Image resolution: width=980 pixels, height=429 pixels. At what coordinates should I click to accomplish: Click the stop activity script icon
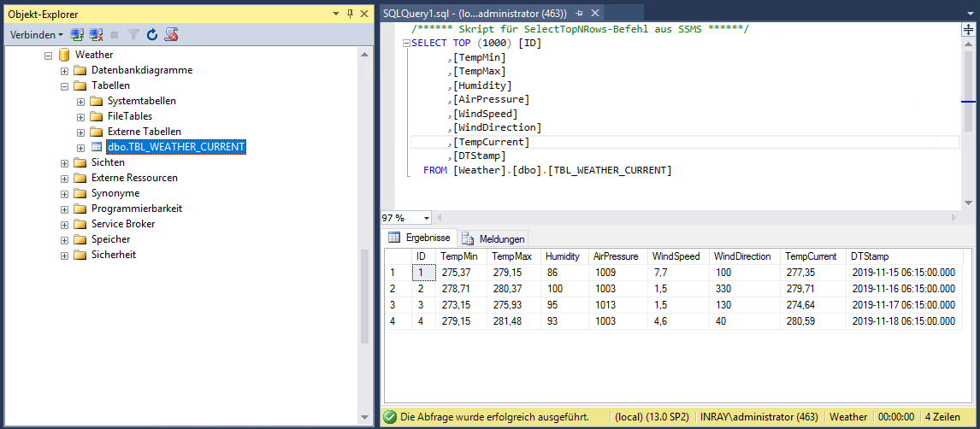(x=172, y=35)
